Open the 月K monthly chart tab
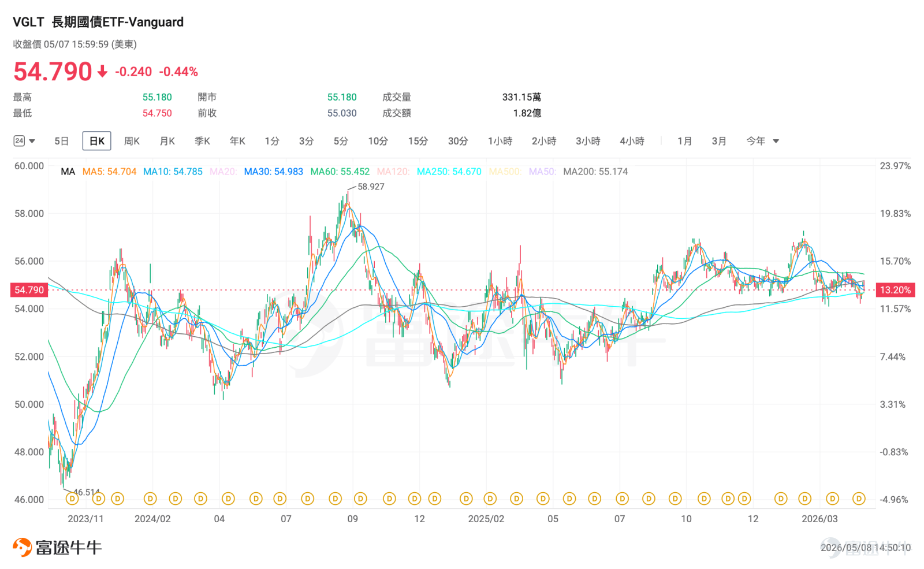The width and height of the screenshot is (924, 569). pos(167,141)
